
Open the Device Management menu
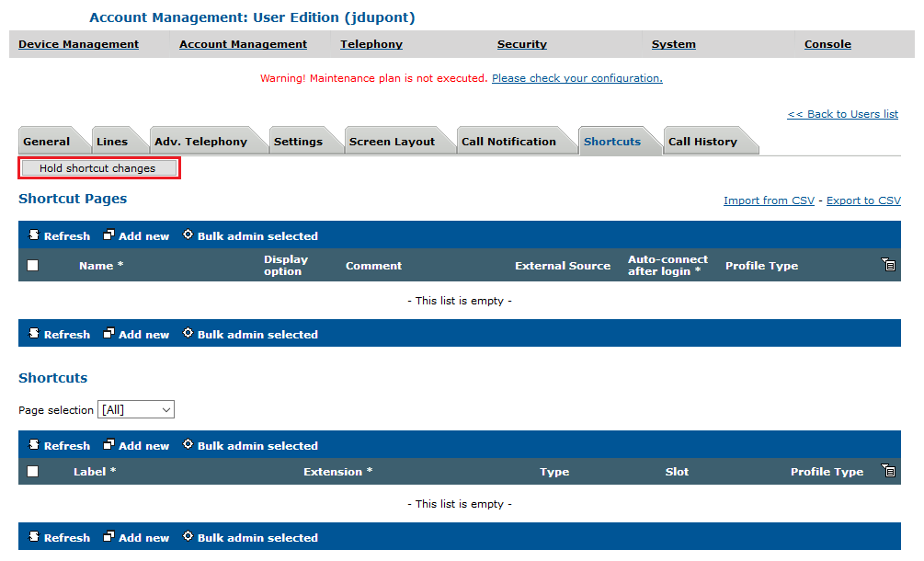click(x=78, y=44)
